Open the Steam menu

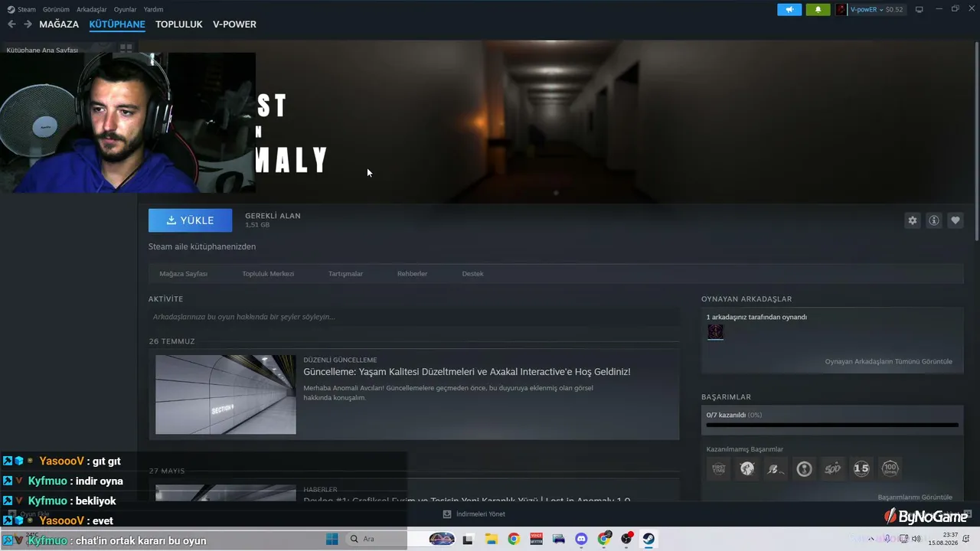tap(27, 10)
